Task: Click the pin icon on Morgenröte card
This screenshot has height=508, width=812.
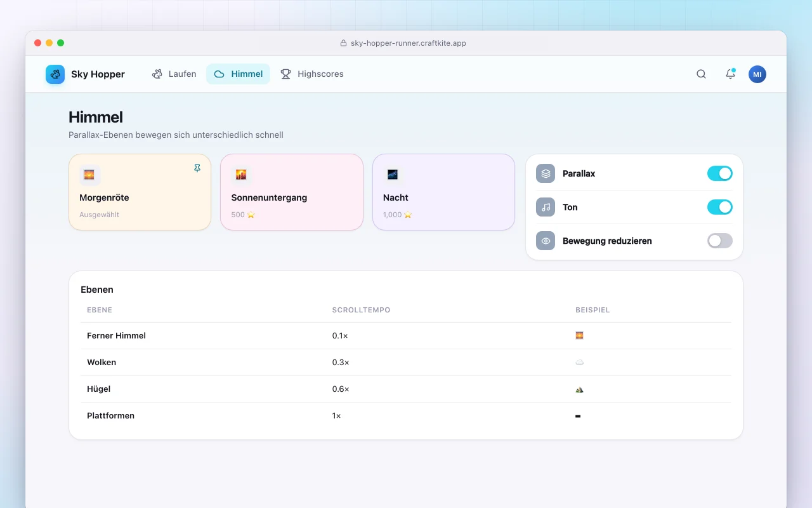Action: (197, 168)
